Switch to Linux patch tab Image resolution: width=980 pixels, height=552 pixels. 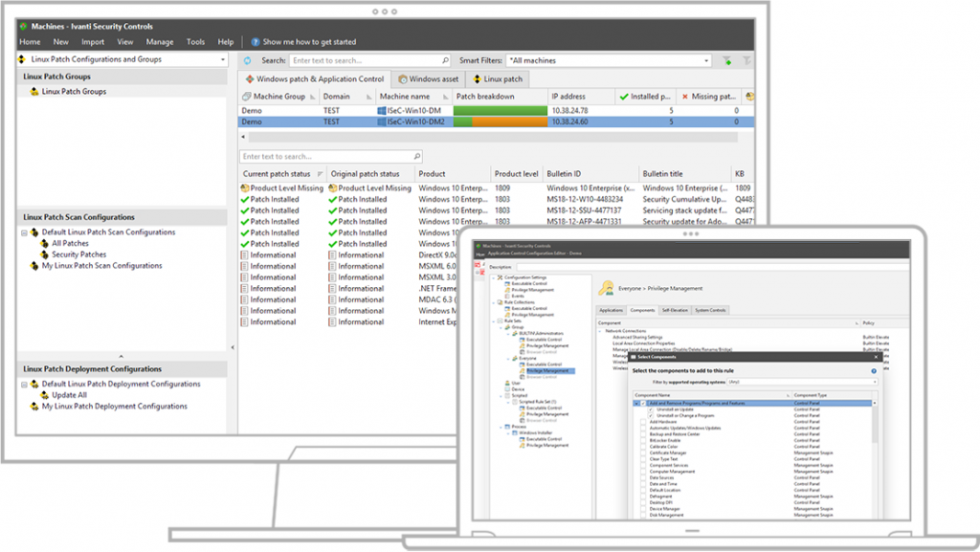498,79
